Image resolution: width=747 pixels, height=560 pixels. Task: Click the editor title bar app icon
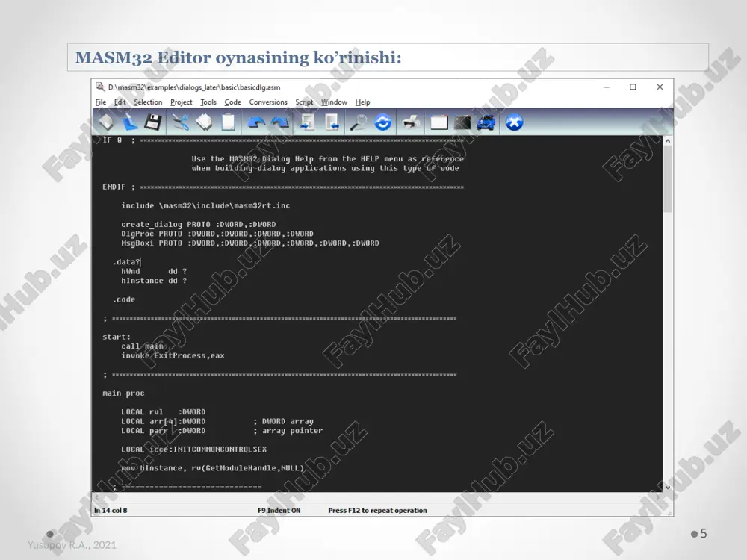(100, 87)
